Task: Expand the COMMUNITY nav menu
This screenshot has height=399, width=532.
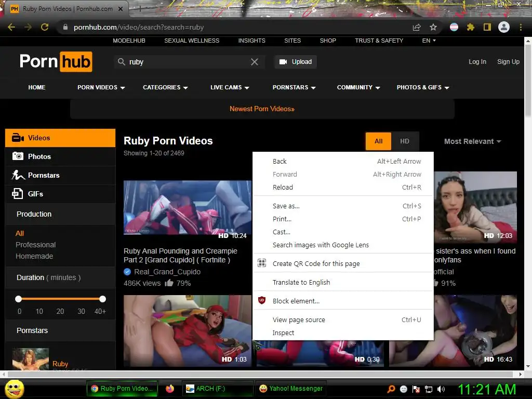Action: pos(358,87)
